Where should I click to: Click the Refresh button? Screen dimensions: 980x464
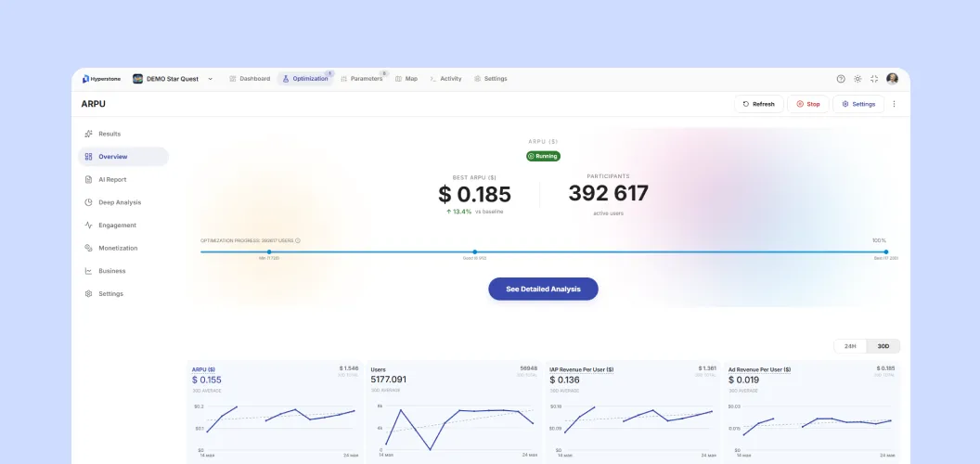(x=759, y=105)
